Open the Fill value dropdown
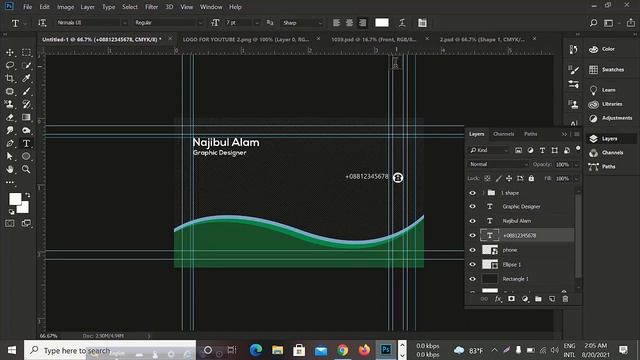The height and width of the screenshot is (360, 640). (x=576, y=178)
